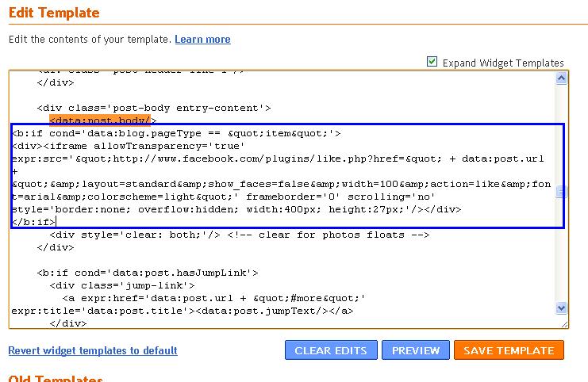
Task: Save the template with SAVE TEMPLATE
Action: click(509, 350)
